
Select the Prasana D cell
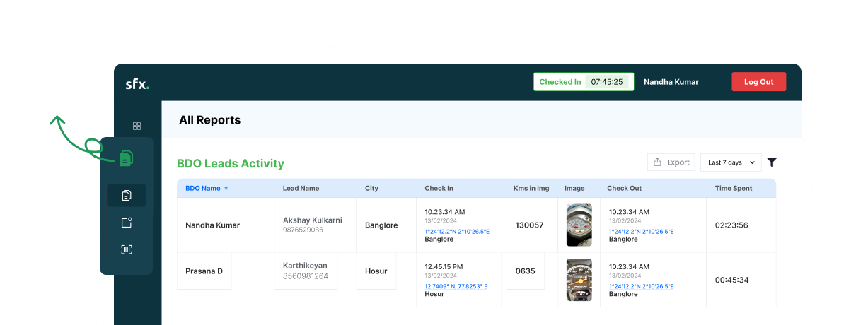click(x=204, y=271)
